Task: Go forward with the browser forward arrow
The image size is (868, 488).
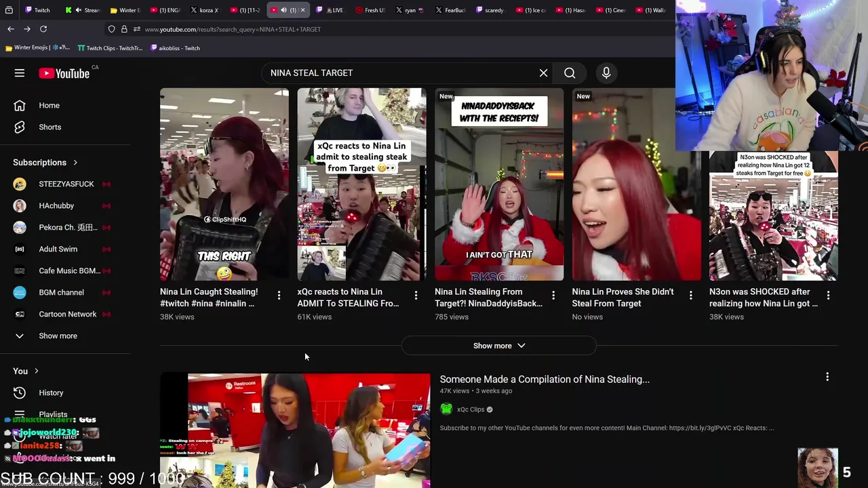Action: pyautogui.click(x=27, y=29)
